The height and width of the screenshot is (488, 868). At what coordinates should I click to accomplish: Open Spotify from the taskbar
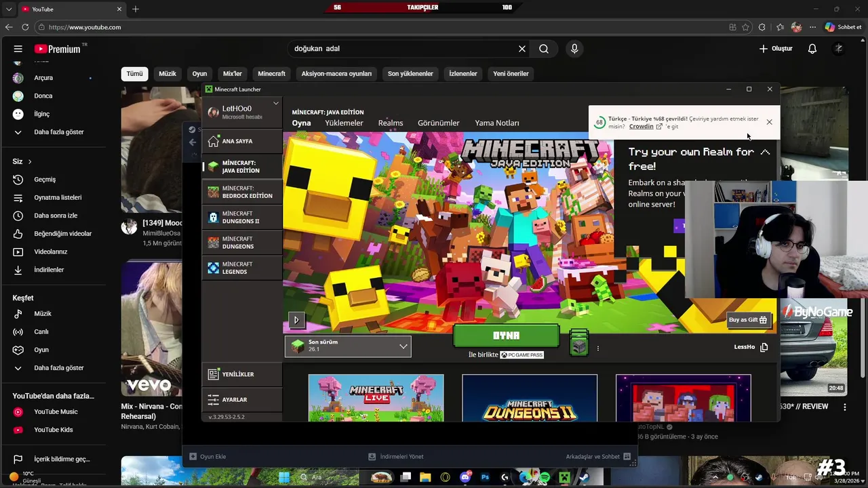[545, 477]
